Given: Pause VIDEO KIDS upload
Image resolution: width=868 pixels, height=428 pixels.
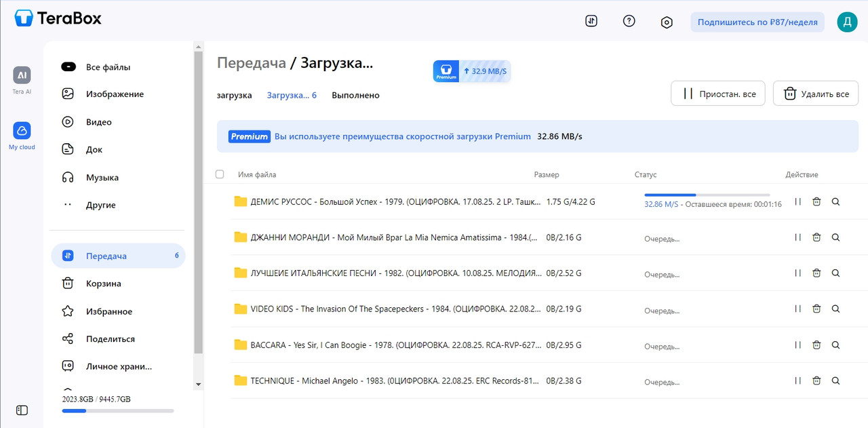Looking at the screenshot, I should tap(798, 309).
